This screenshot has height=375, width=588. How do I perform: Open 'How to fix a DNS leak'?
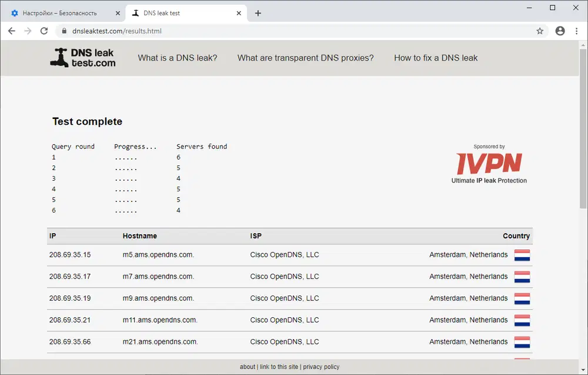pos(436,58)
